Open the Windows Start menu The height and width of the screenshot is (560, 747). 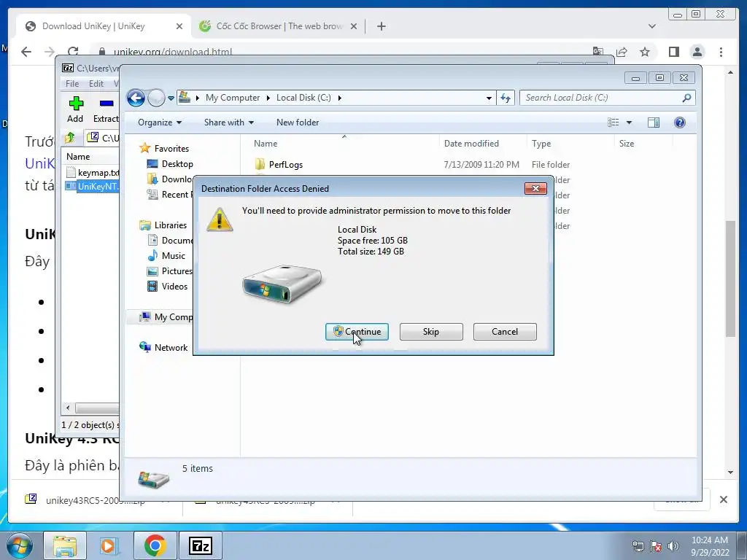(x=20, y=545)
